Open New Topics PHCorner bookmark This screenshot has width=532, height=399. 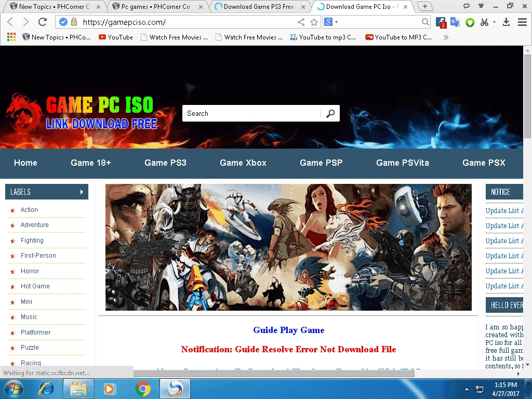[56, 37]
